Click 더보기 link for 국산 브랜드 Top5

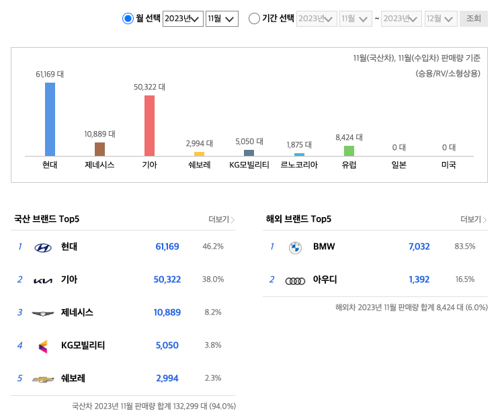click(222, 220)
